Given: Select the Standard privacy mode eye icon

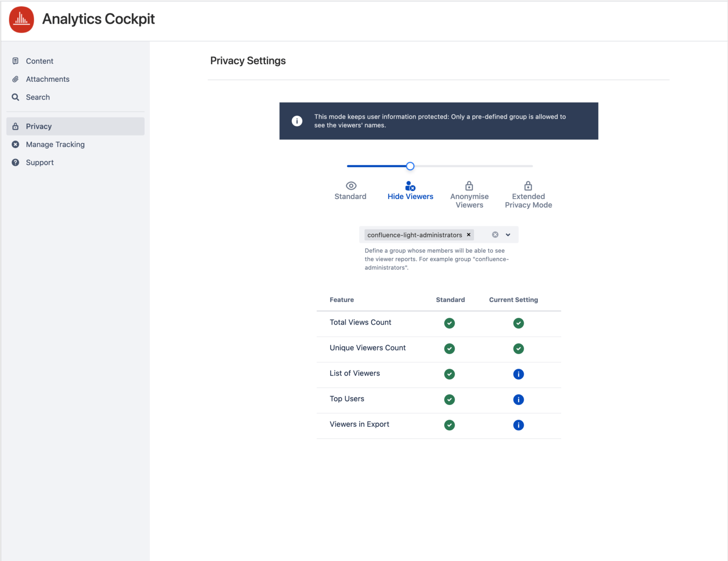Looking at the screenshot, I should tap(350, 186).
